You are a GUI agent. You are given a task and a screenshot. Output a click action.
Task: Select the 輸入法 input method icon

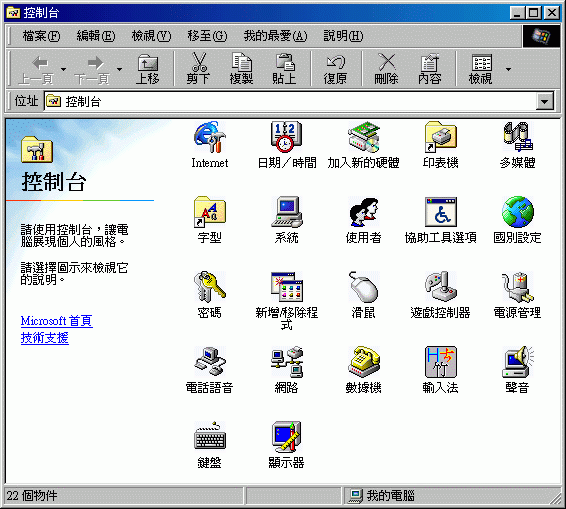(440, 362)
